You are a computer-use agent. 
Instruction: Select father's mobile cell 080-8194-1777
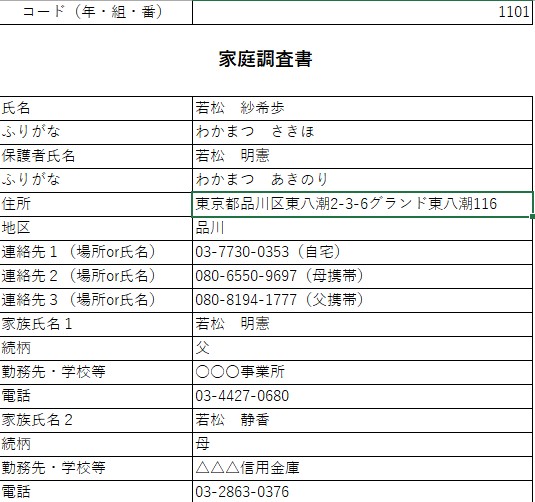(362, 300)
